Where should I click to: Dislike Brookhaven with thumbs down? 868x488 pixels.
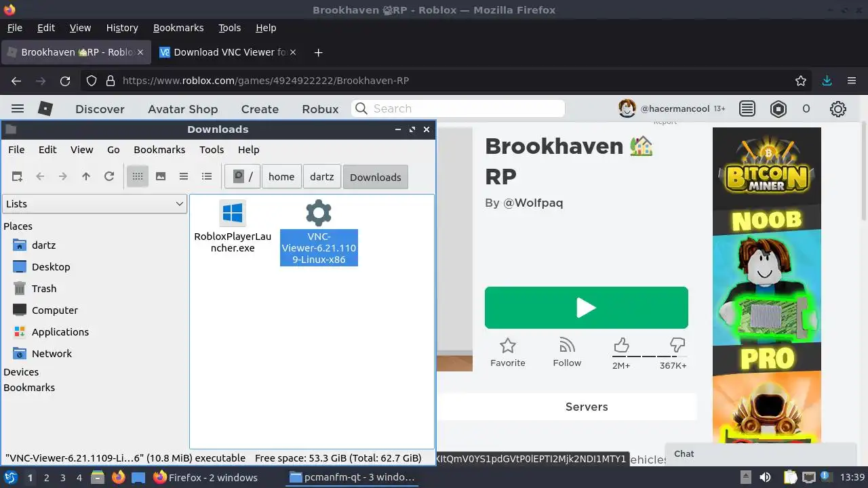tap(677, 345)
